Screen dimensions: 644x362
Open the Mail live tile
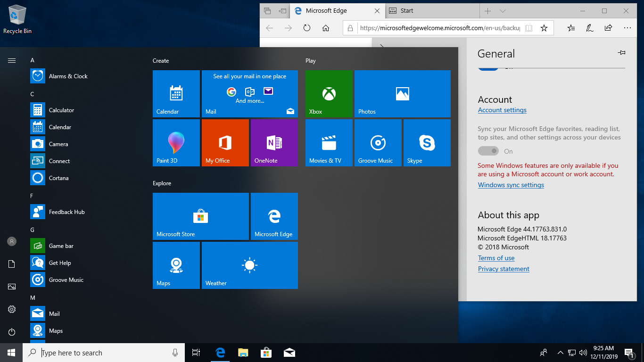click(250, 94)
